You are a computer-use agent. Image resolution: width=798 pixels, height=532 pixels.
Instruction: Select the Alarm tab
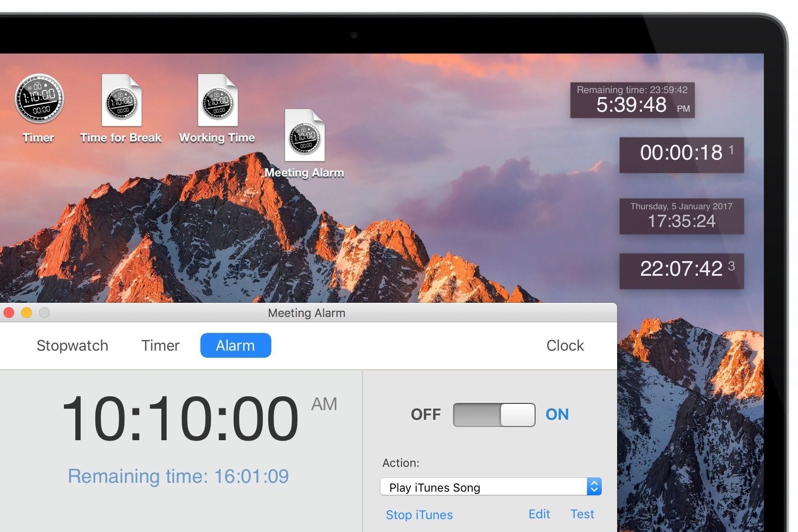[x=235, y=346]
